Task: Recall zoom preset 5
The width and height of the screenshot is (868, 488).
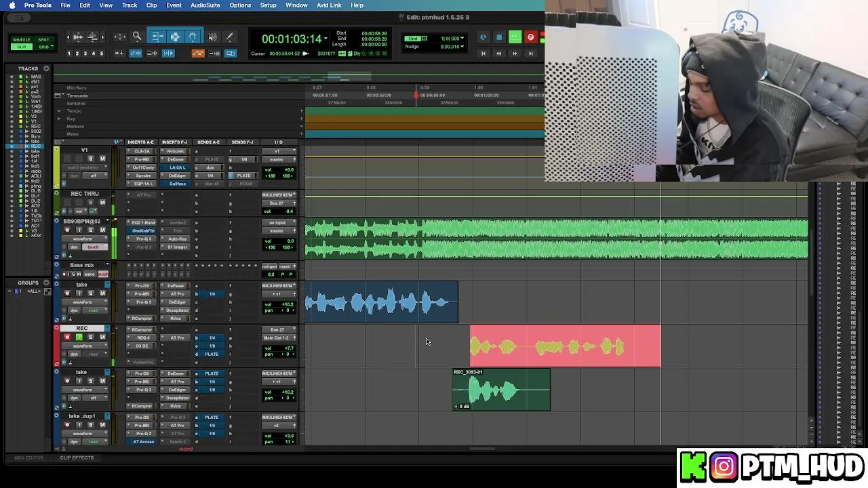Action: tap(102, 53)
